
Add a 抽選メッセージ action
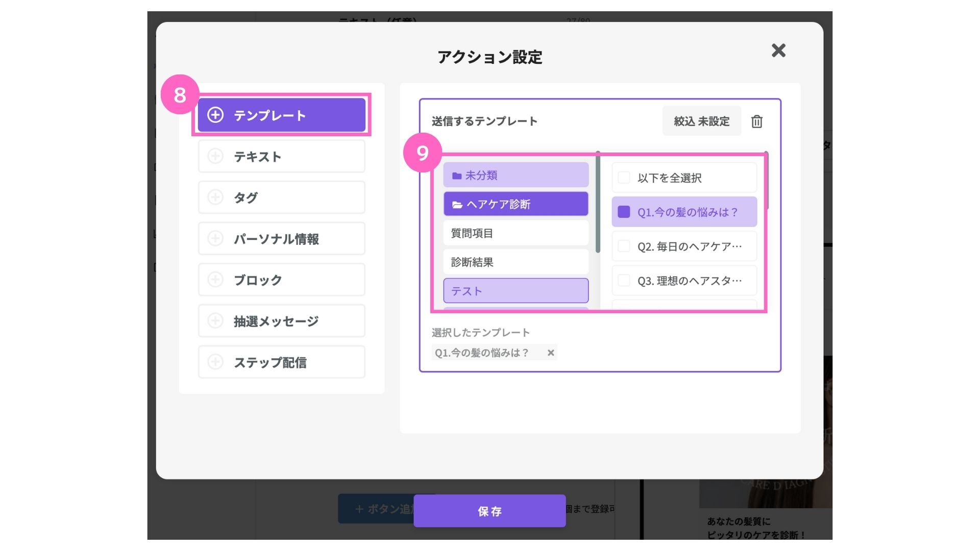[x=282, y=321]
